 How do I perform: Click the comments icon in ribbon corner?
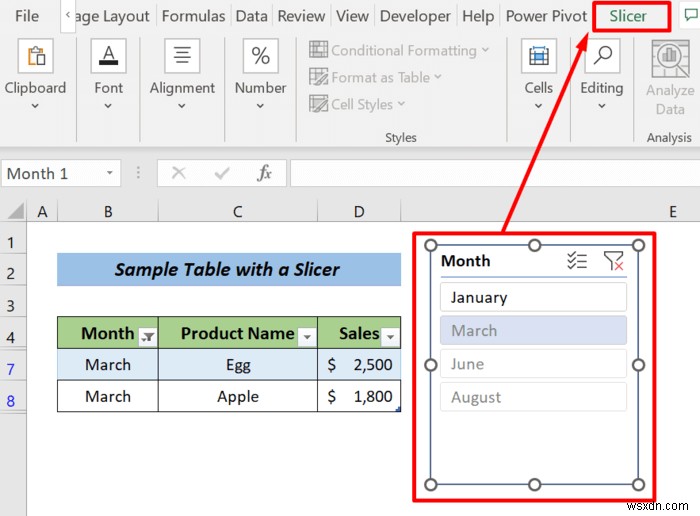(x=691, y=16)
